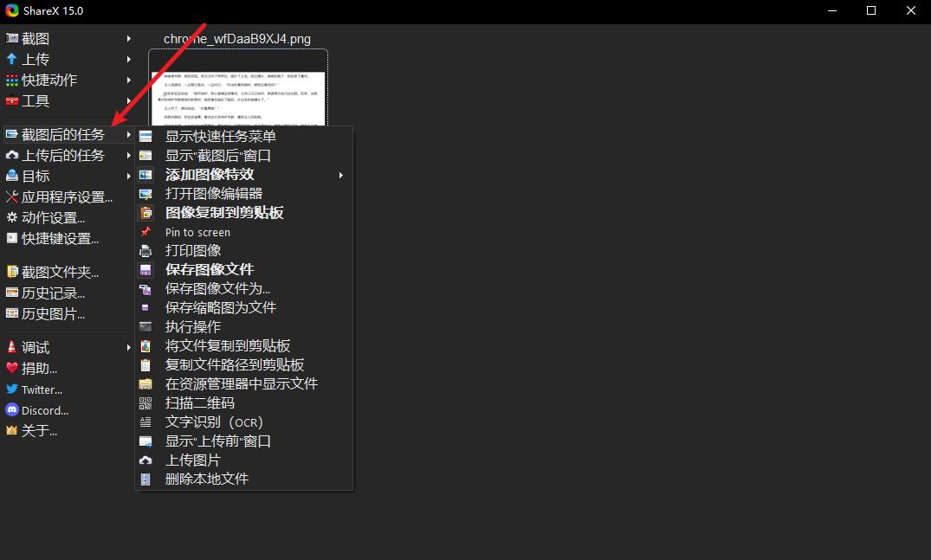
Task: Click the 目标 drive icon
Action: pyautogui.click(x=12, y=177)
